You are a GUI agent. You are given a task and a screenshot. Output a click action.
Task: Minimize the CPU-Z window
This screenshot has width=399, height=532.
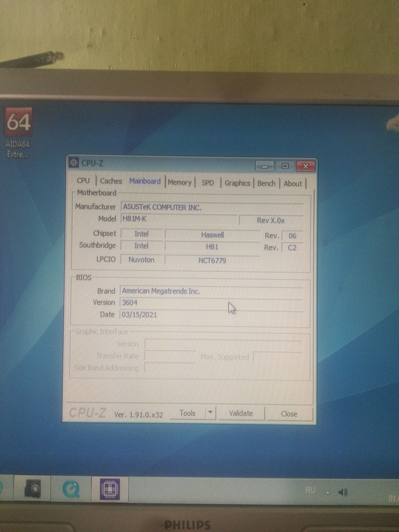click(x=265, y=167)
